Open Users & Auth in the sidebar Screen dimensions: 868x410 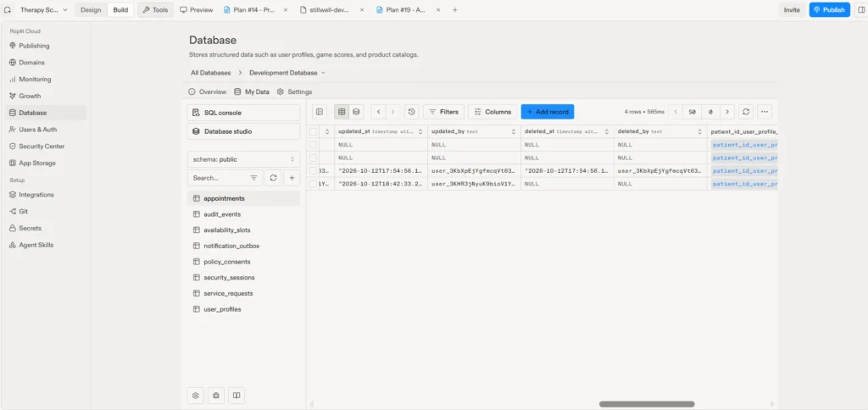click(x=44, y=130)
